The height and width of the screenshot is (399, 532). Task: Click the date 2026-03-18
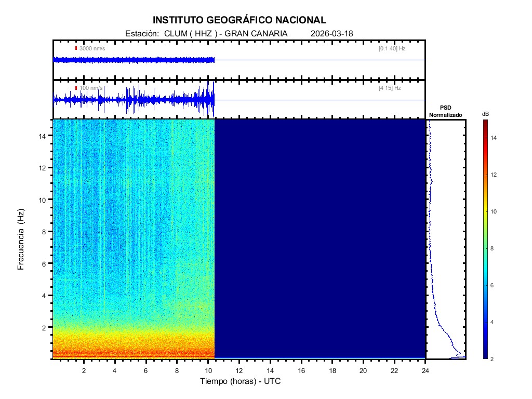point(331,33)
